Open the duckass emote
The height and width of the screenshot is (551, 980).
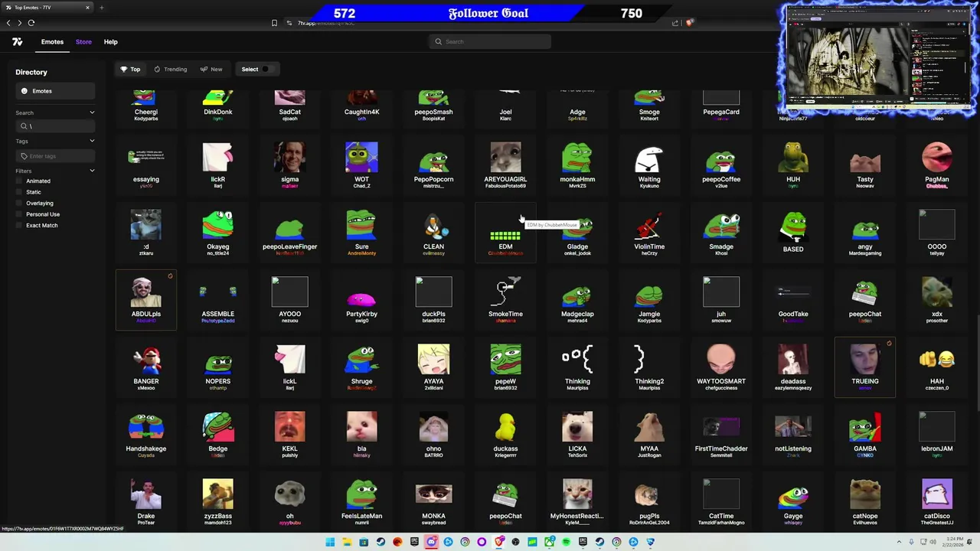coord(505,435)
